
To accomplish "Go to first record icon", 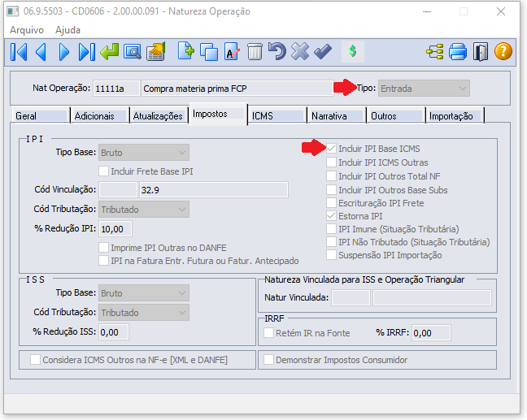I will (19, 52).
